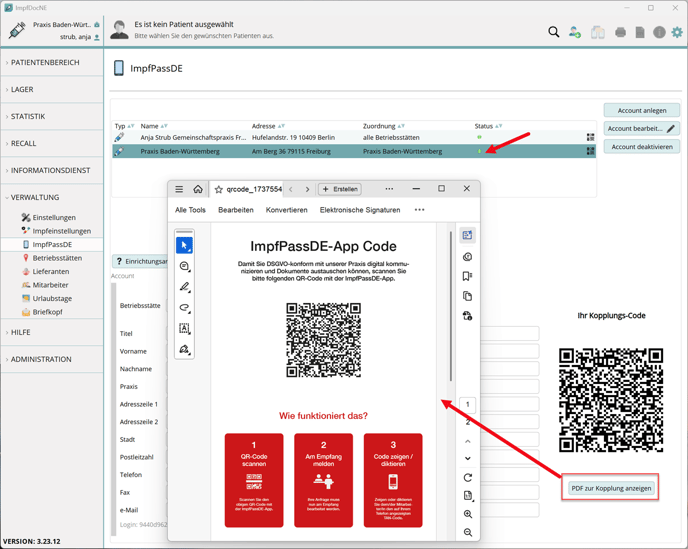Click the printer icon in top toolbar
The image size is (688, 549).
pyautogui.click(x=620, y=32)
